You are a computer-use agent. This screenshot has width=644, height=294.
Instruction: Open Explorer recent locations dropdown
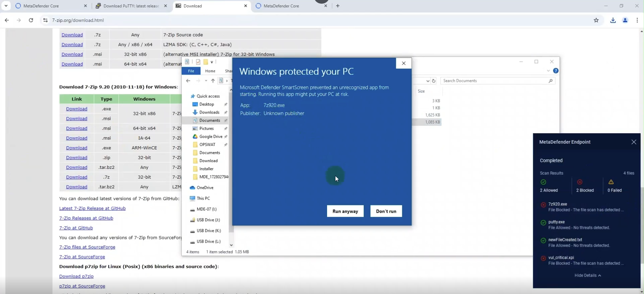point(206,81)
